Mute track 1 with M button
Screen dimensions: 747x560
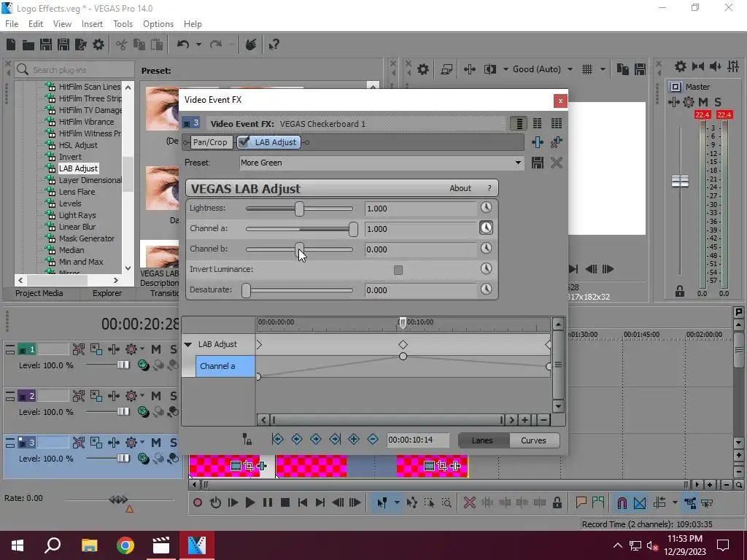(x=156, y=349)
